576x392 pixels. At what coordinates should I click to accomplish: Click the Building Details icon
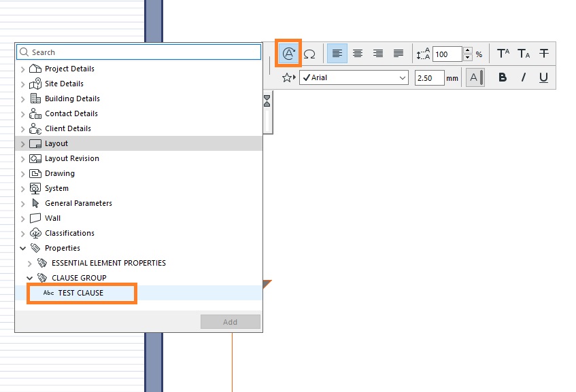click(35, 99)
